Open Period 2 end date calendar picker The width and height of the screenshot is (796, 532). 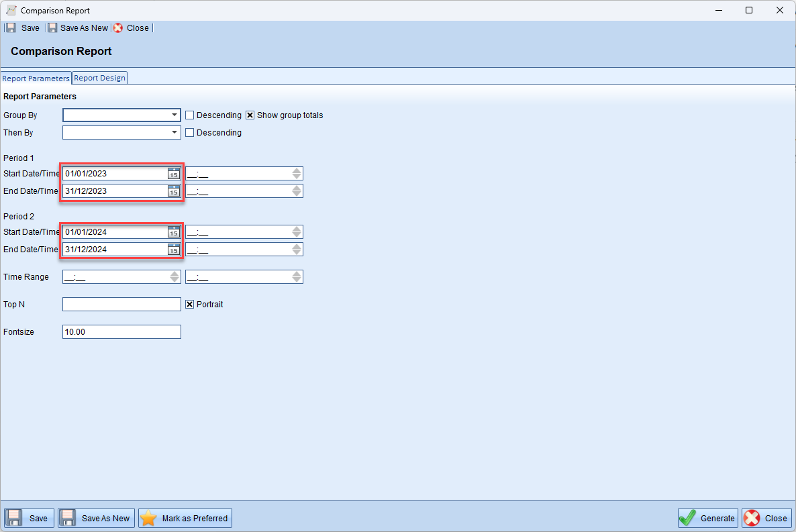175,249
